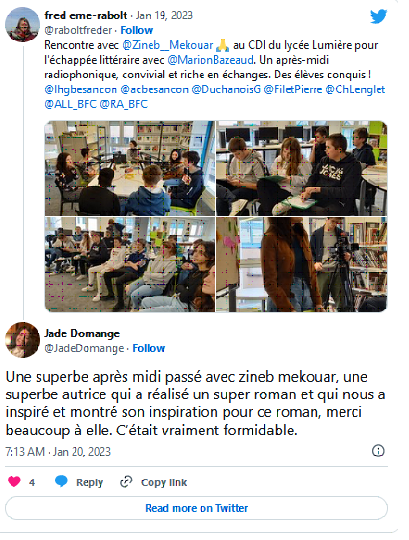Open the photo with camera tripod
The image size is (409, 540).
pyautogui.click(x=302, y=264)
